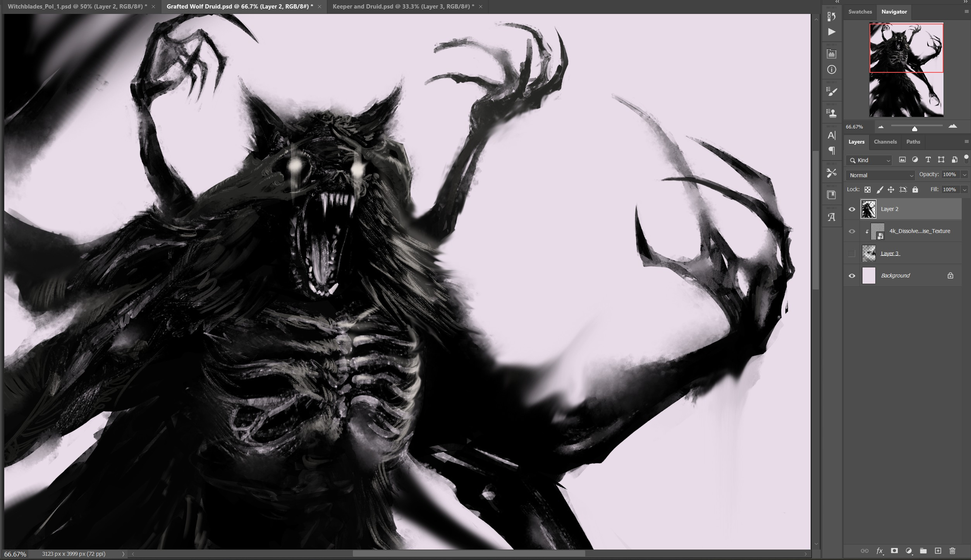Image resolution: width=971 pixels, height=560 pixels.
Task: Switch to the Channels tab
Action: pyautogui.click(x=885, y=142)
